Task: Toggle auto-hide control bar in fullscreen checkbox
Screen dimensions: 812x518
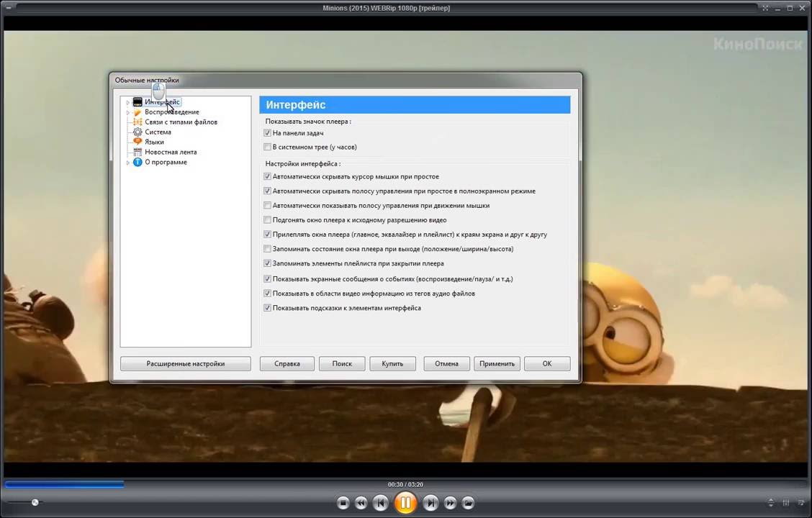Action: (x=267, y=191)
